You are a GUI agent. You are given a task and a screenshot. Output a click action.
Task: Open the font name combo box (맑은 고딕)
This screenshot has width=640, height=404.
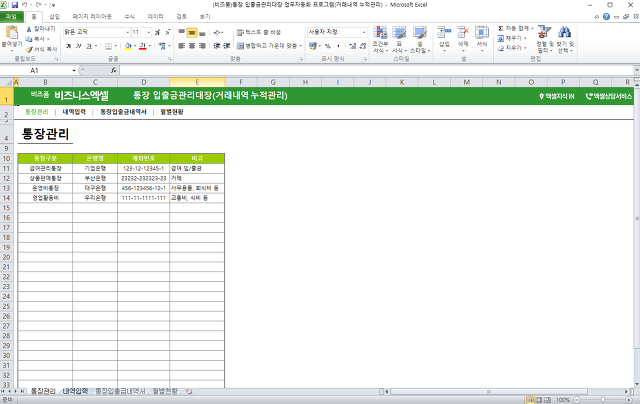(96, 32)
